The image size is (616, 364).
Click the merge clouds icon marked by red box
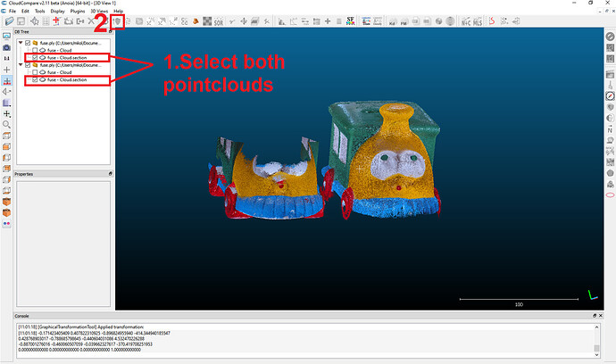[116, 21]
